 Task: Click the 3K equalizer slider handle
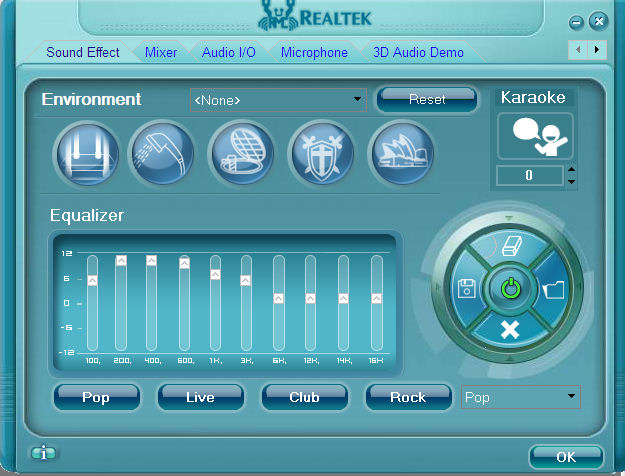[x=246, y=280]
